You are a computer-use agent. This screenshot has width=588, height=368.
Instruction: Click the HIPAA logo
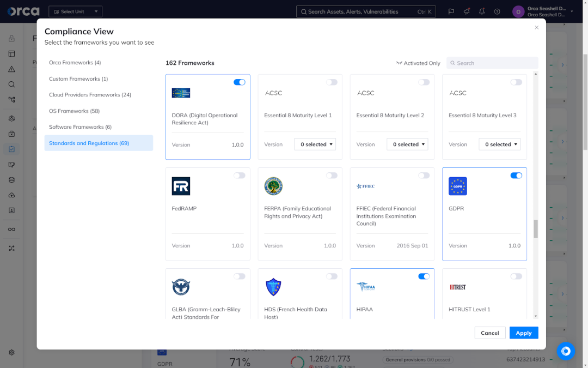pyautogui.click(x=366, y=287)
